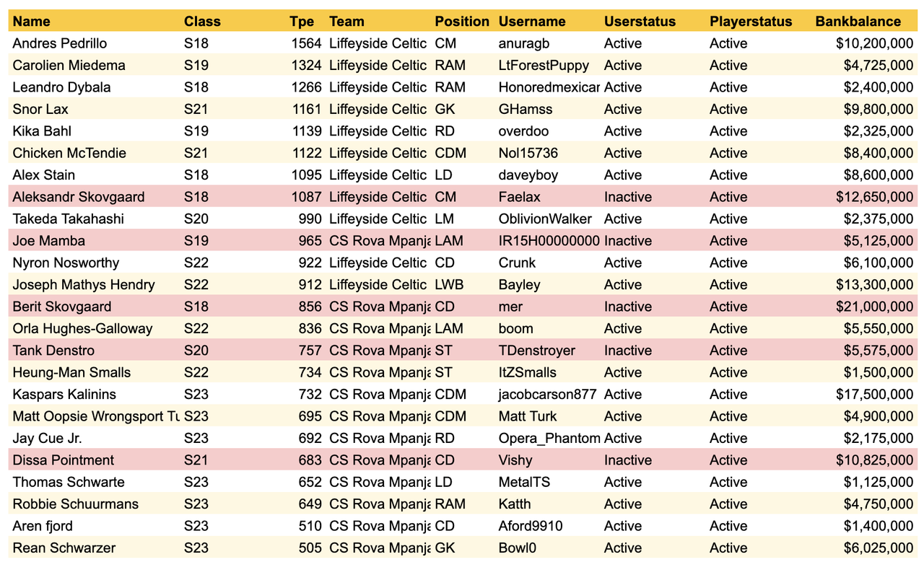Click bank balance $10,200,000

point(874,43)
